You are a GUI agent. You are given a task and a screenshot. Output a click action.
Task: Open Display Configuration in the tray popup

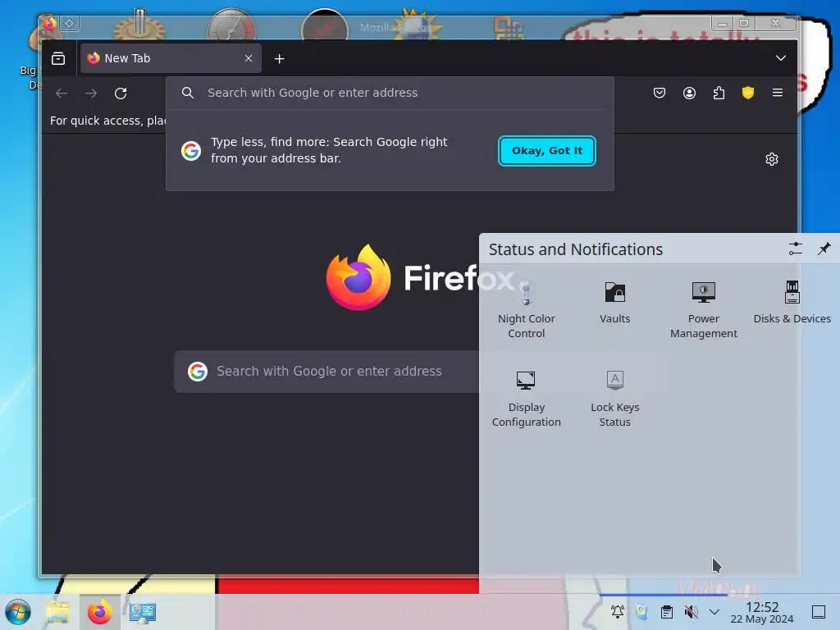(526, 399)
